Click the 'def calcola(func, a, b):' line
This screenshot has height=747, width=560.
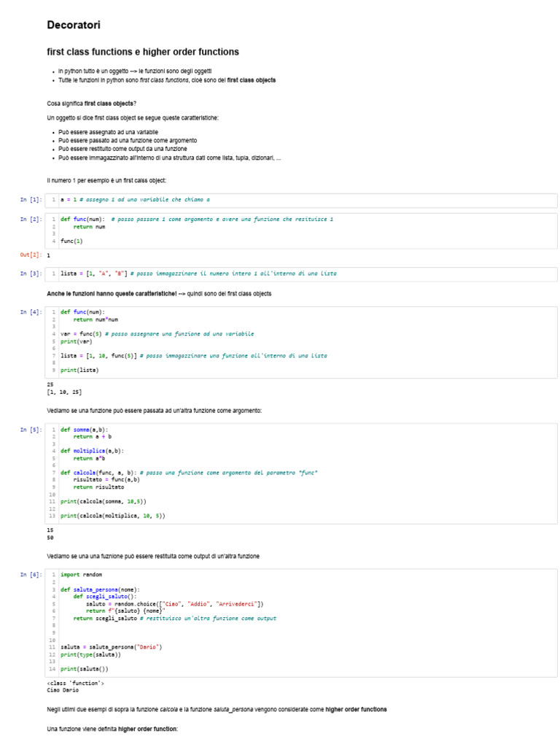pyautogui.click(x=189, y=473)
